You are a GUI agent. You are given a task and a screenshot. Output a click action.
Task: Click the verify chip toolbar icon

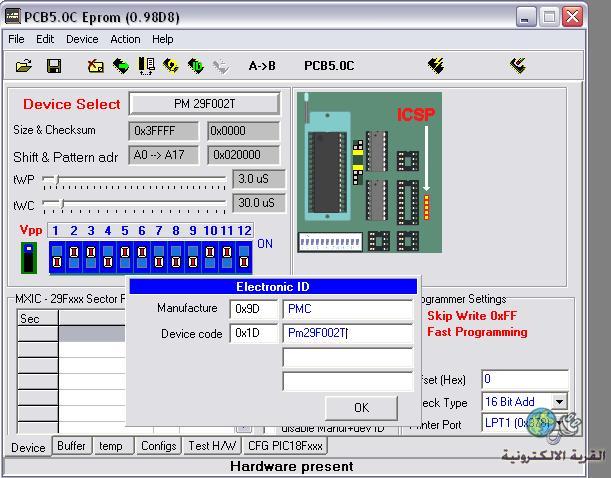(x=147, y=65)
